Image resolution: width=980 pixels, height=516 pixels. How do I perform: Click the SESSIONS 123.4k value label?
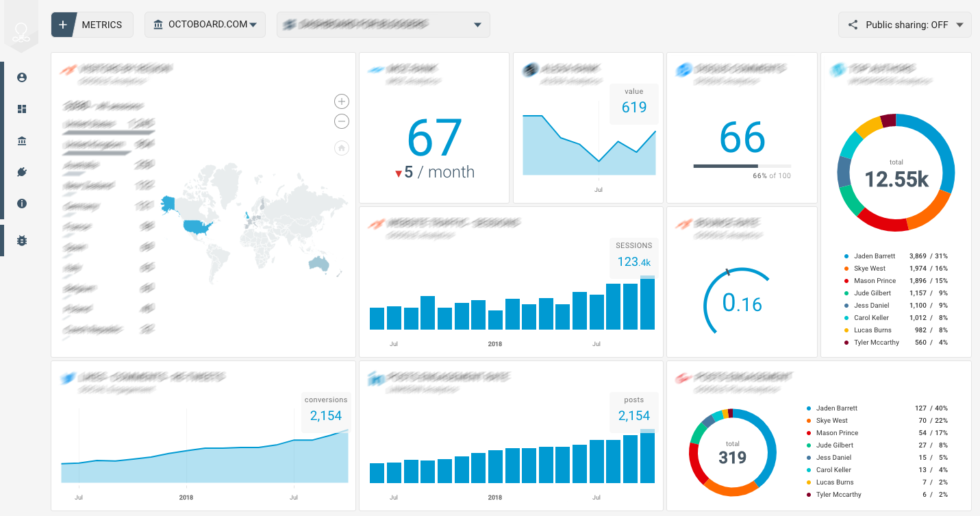coord(633,255)
